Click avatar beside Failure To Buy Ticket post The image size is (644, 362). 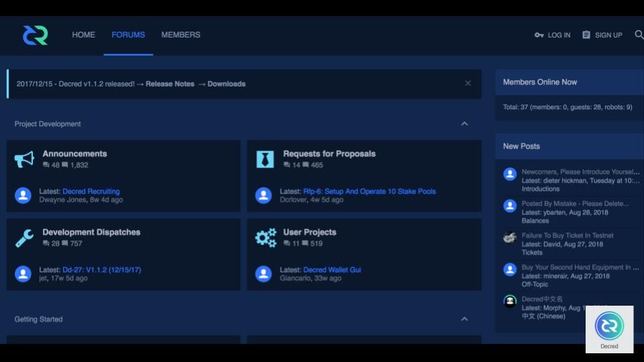coord(510,237)
